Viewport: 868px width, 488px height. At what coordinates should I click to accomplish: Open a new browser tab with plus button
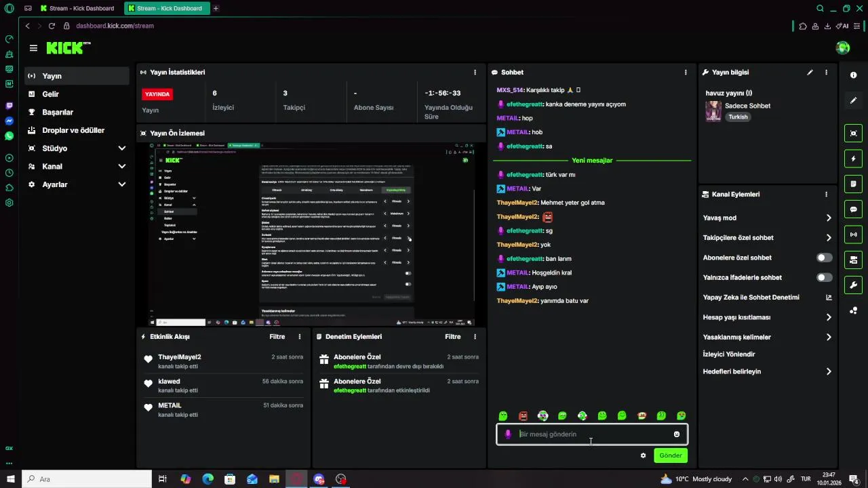pos(216,8)
